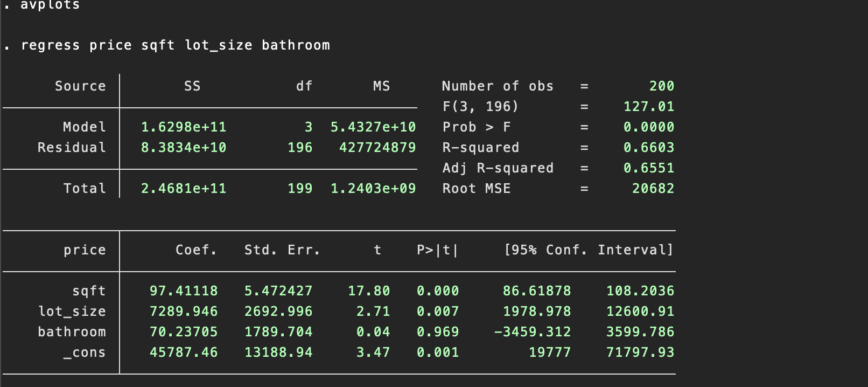
Task: Click the '[95% Conf. Interval]' header
Action: (x=589, y=250)
